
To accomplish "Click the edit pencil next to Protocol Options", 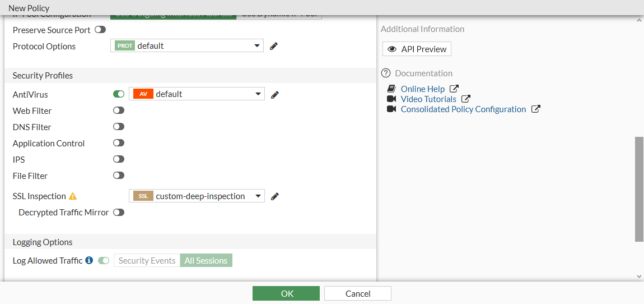I will [274, 46].
